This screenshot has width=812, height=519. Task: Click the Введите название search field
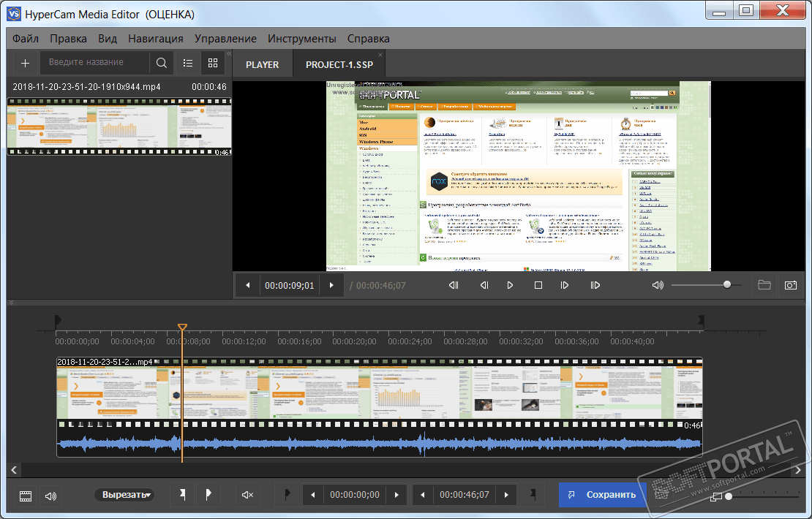pyautogui.click(x=95, y=63)
